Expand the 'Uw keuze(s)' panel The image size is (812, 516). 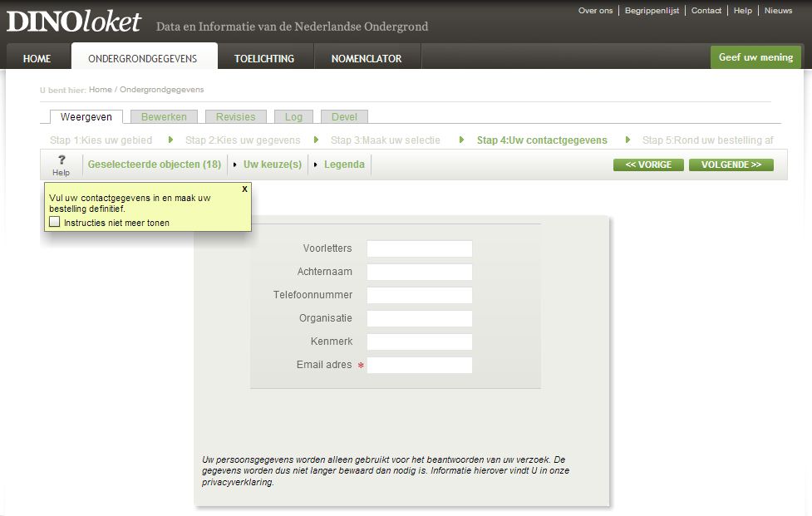pyautogui.click(x=272, y=165)
